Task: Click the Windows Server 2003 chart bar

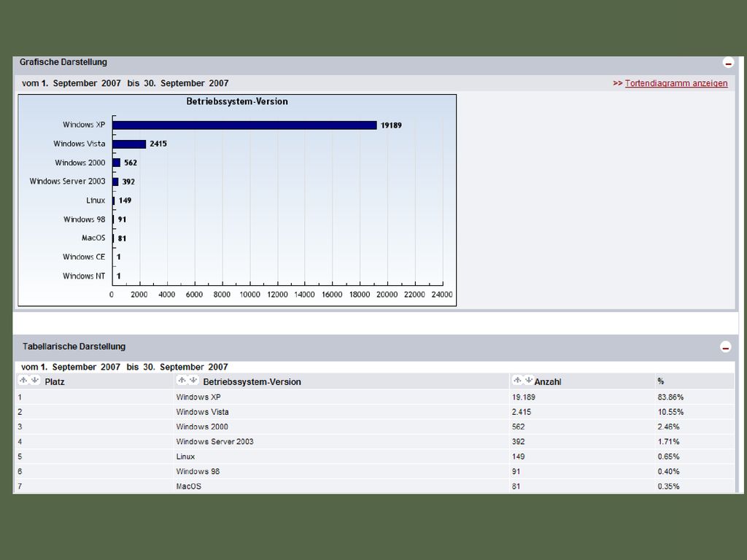Action: (116, 182)
